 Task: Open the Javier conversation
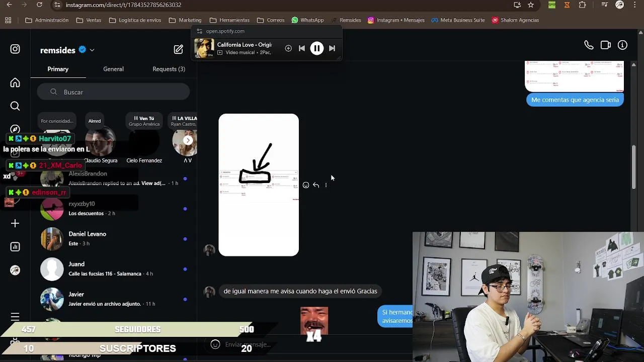[113, 299]
